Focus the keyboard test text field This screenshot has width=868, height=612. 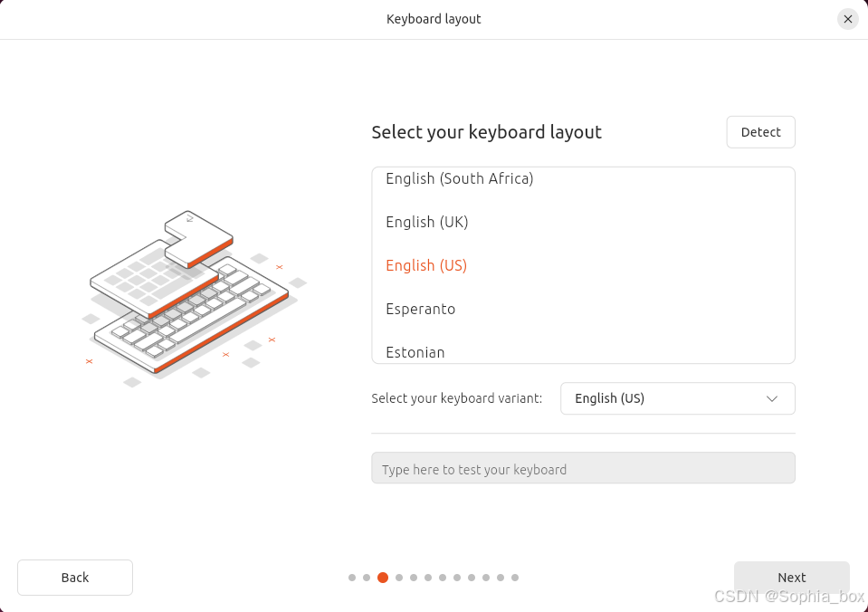(584, 468)
